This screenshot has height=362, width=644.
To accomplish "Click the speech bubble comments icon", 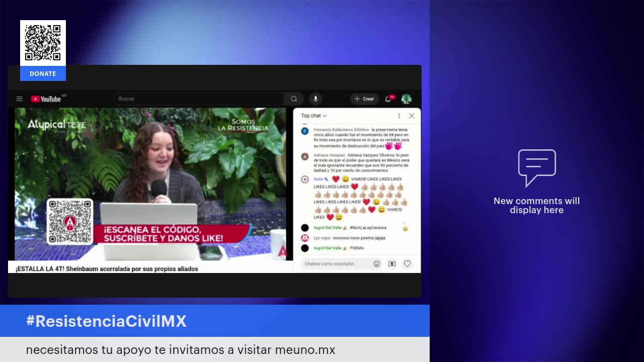I will click(537, 167).
